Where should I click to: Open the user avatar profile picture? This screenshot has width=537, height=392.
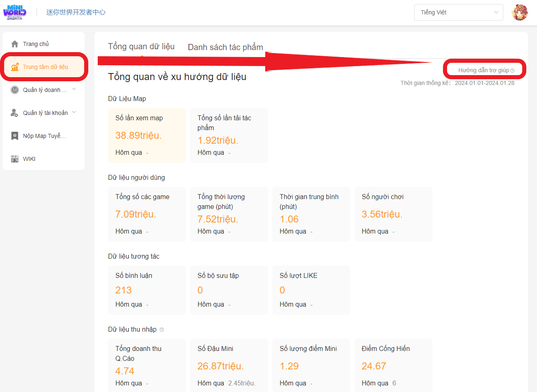[x=520, y=12]
